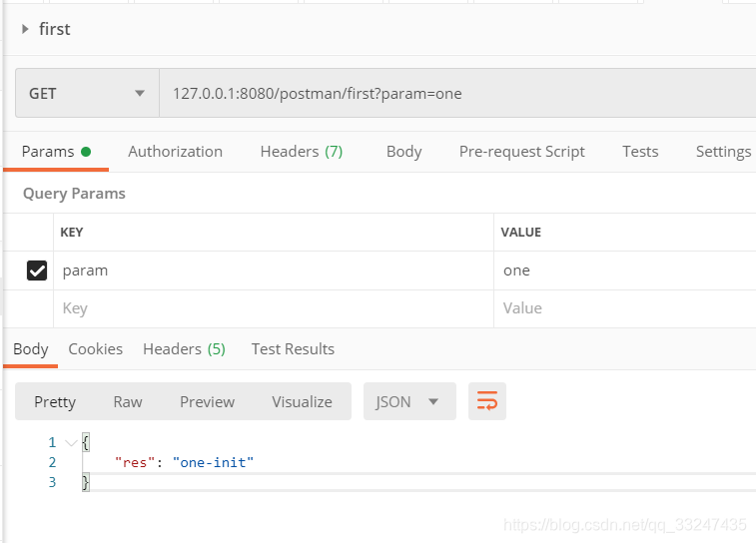This screenshot has height=543, width=756.
Task: Toggle the line wrap icon
Action: (x=487, y=401)
